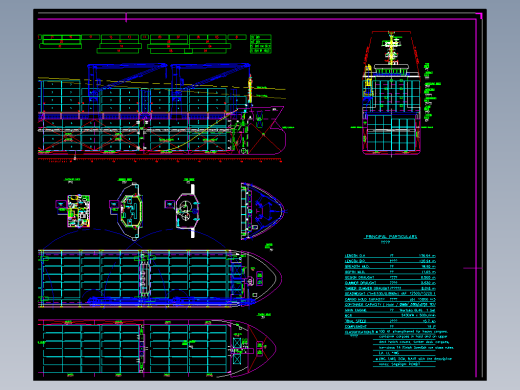Click the PRINCIPAL PARTICULARS heading
Image resolution: width=520 pixels, height=390 pixels.
391,237
